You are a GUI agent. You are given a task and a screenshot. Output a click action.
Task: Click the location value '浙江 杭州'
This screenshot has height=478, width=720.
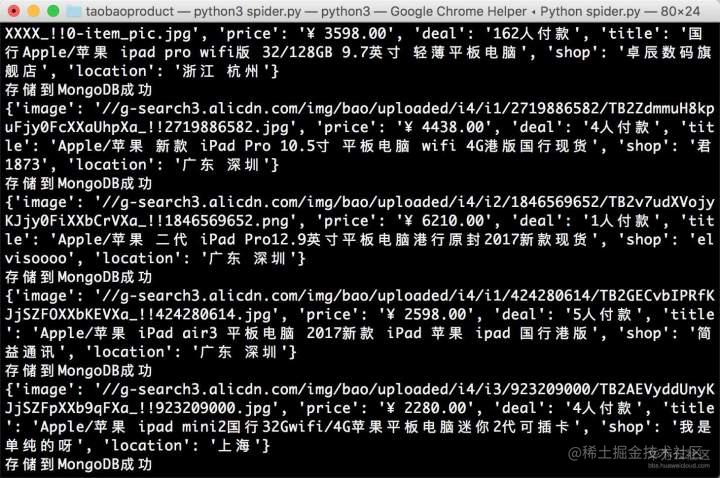(x=220, y=71)
